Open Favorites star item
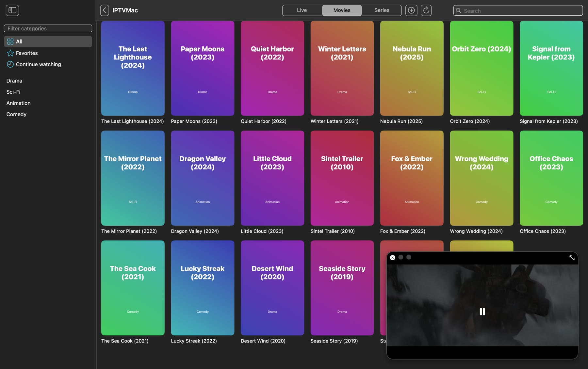588x369 pixels. point(48,53)
